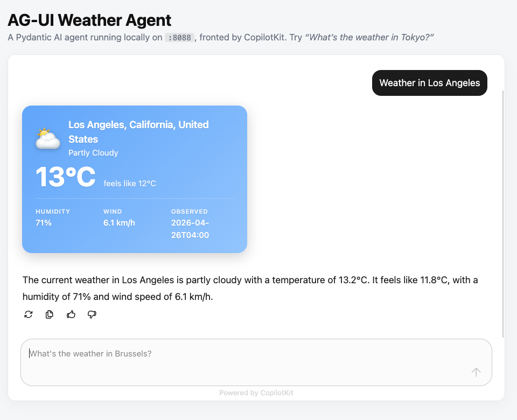Click the :8088 port code label
Viewport: 517px width, 420px height.
179,38
